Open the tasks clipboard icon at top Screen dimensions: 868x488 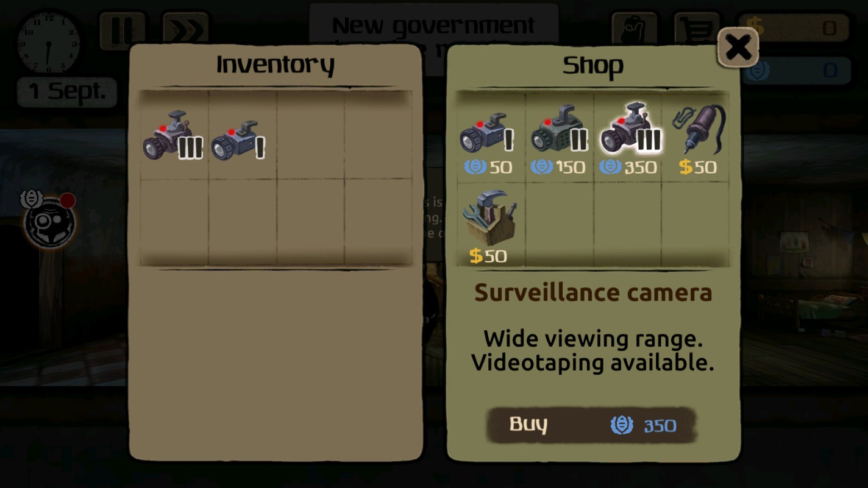(634, 28)
